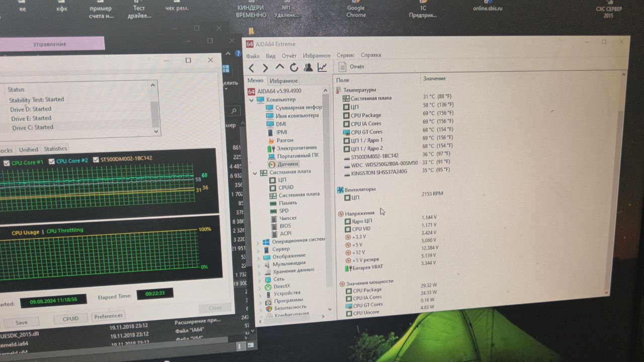Open the Электропитание battery icon
Image resolution: width=644 pixels, height=362 pixels.
click(272, 148)
